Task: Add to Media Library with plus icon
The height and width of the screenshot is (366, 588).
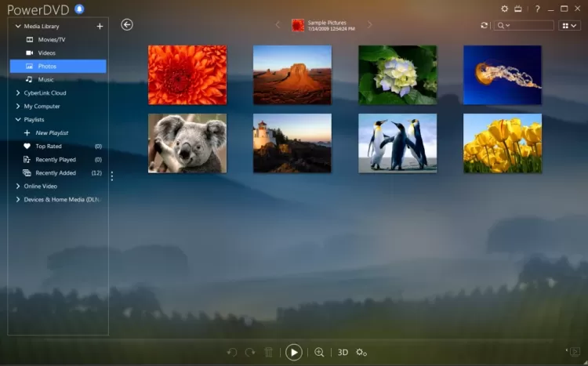Action: (x=100, y=26)
